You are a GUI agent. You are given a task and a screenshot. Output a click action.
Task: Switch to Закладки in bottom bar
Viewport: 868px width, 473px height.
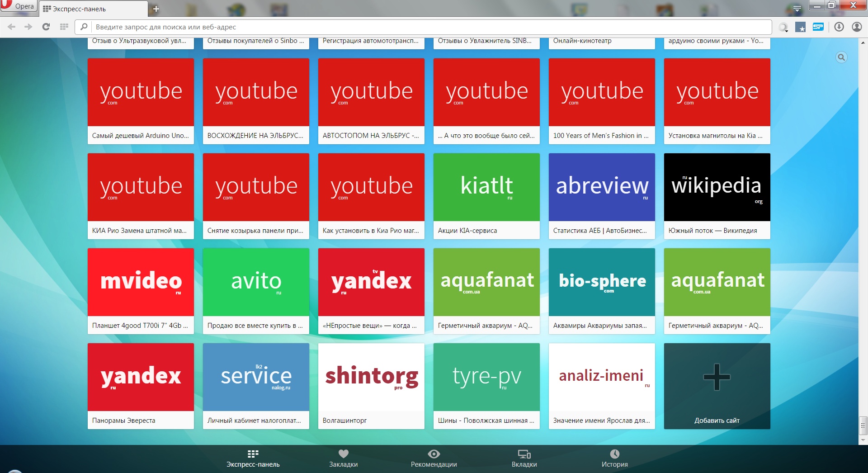343,458
